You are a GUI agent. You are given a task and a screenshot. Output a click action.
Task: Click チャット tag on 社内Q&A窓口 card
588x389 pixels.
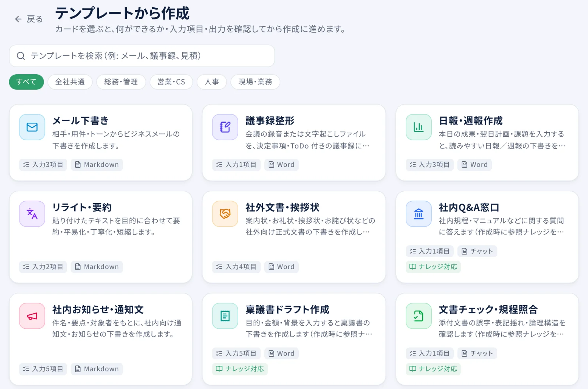477,251
